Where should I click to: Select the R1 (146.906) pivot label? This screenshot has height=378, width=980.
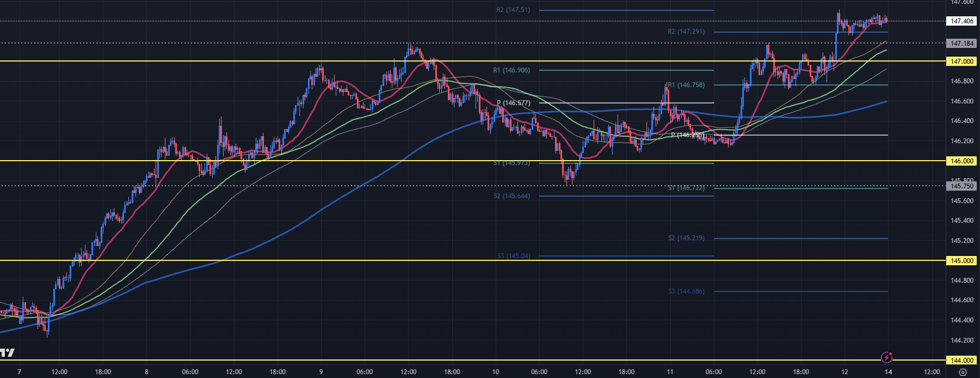[511, 70]
